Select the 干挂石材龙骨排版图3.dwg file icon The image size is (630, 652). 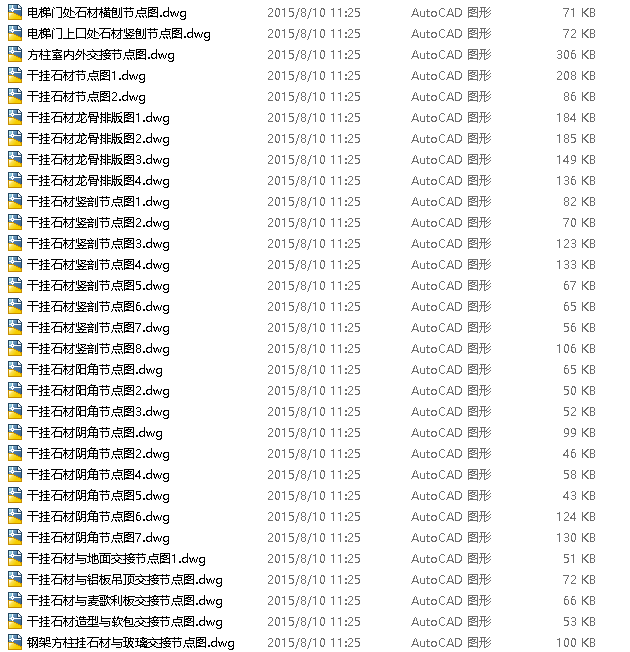pyautogui.click(x=15, y=160)
